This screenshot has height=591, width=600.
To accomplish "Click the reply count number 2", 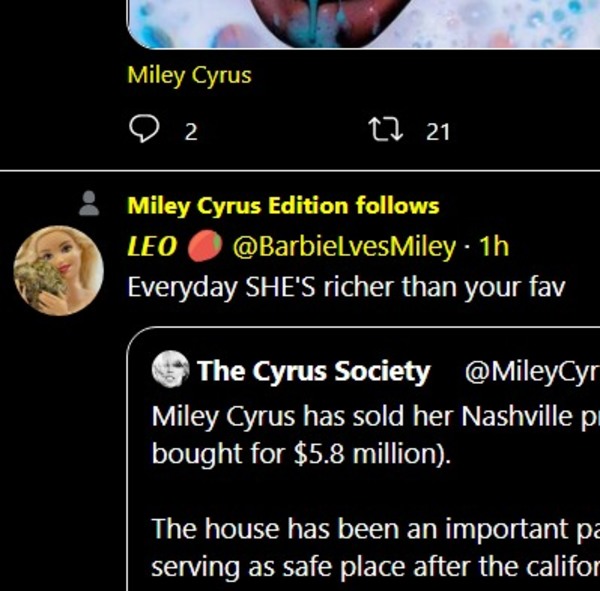I will point(191,131).
